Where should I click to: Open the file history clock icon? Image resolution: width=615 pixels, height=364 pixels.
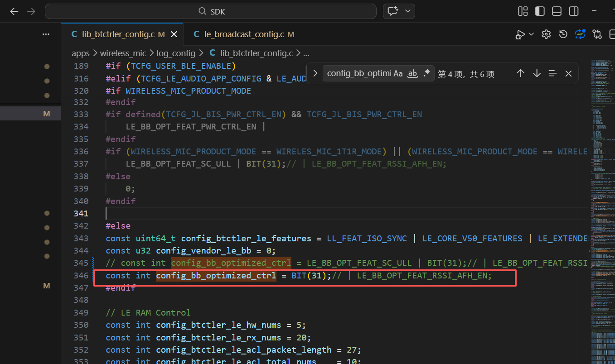click(563, 34)
